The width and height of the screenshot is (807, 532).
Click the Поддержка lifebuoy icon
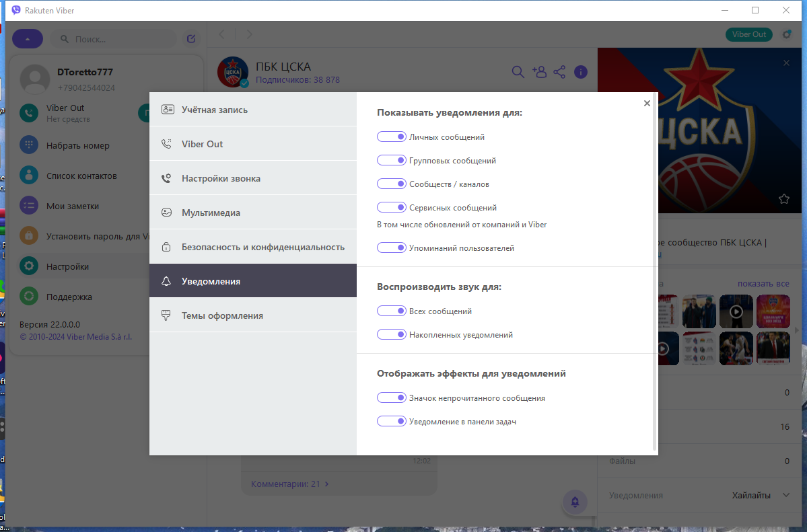click(x=29, y=296)
